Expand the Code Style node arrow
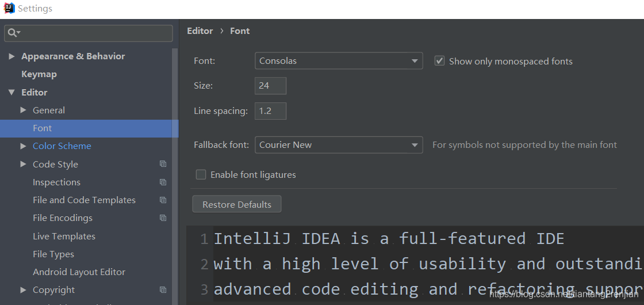 (x=24, y=164)
